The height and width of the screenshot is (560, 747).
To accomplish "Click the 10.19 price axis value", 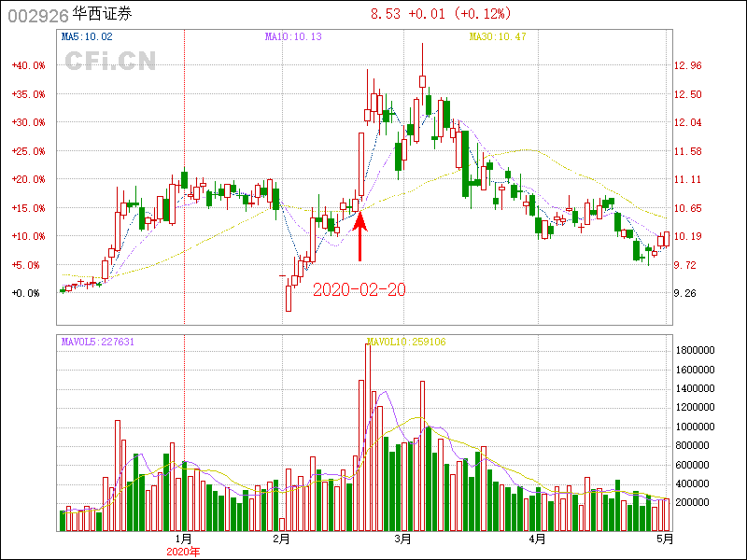I will [688, 236].
